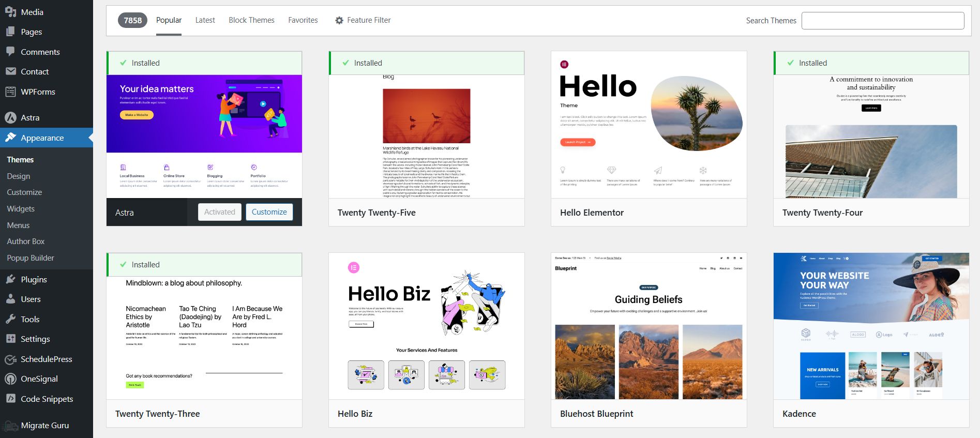This screenshot has height=438, width=980.
Task: Click the Astra logo icon in sidebar
Action: 10,117
